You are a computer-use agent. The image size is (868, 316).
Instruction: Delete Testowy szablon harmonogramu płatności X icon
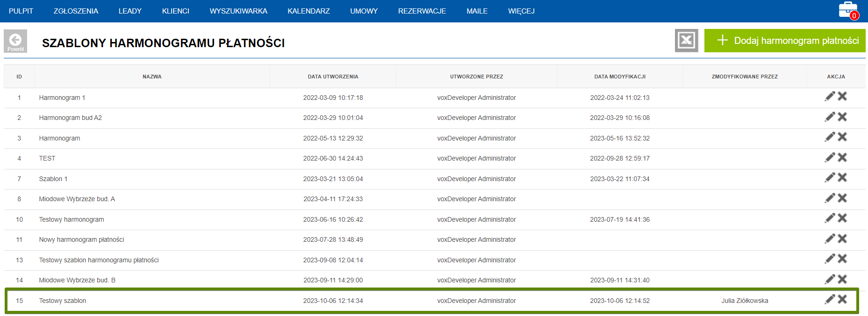tap(842, 259)
